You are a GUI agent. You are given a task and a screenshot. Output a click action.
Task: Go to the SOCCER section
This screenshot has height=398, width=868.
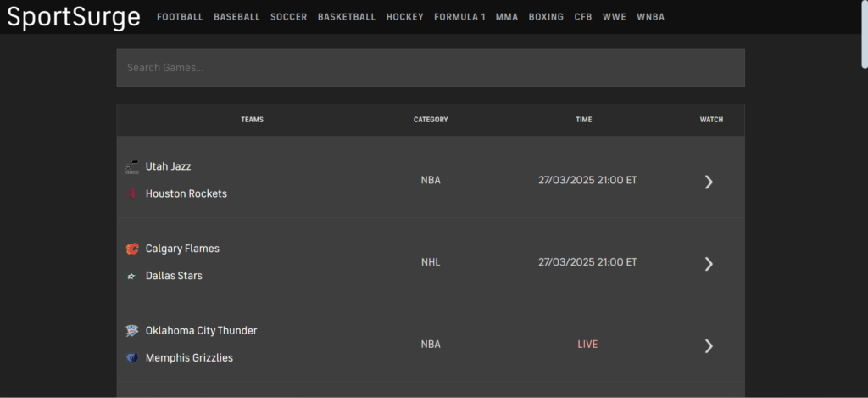(x=289, y=17)
